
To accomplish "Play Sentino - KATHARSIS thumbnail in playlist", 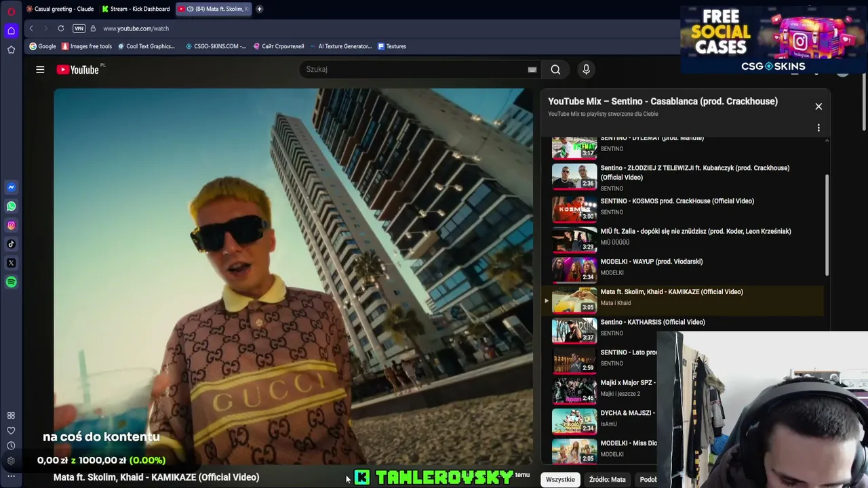I will [x=574, y=330].
